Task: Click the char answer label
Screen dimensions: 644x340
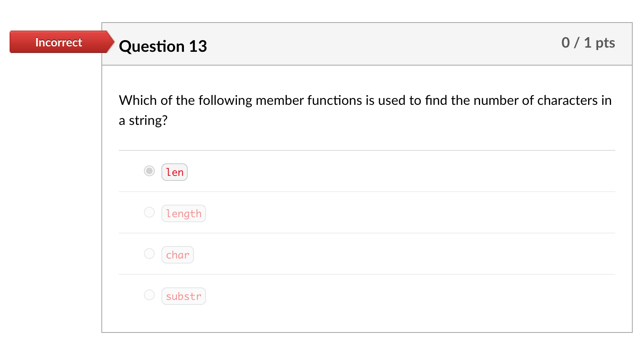Action: pyautogui.click(x=178, y=254)
